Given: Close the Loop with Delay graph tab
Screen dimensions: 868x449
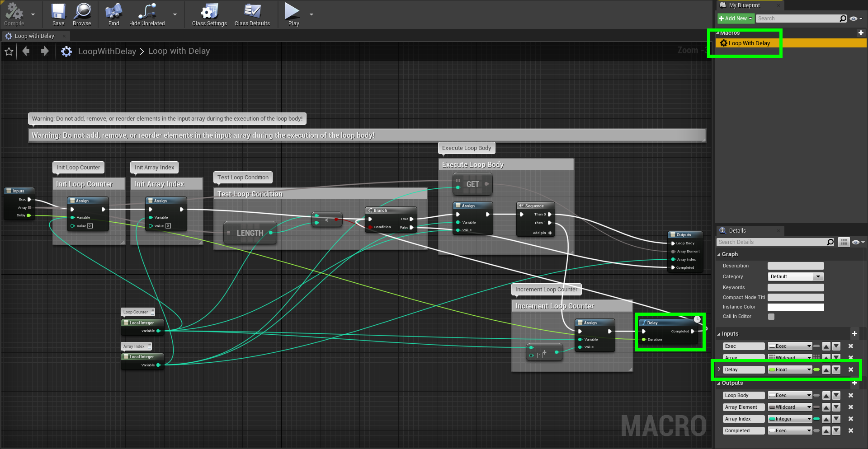Looking at the screenshot, I should pos(64,36).
